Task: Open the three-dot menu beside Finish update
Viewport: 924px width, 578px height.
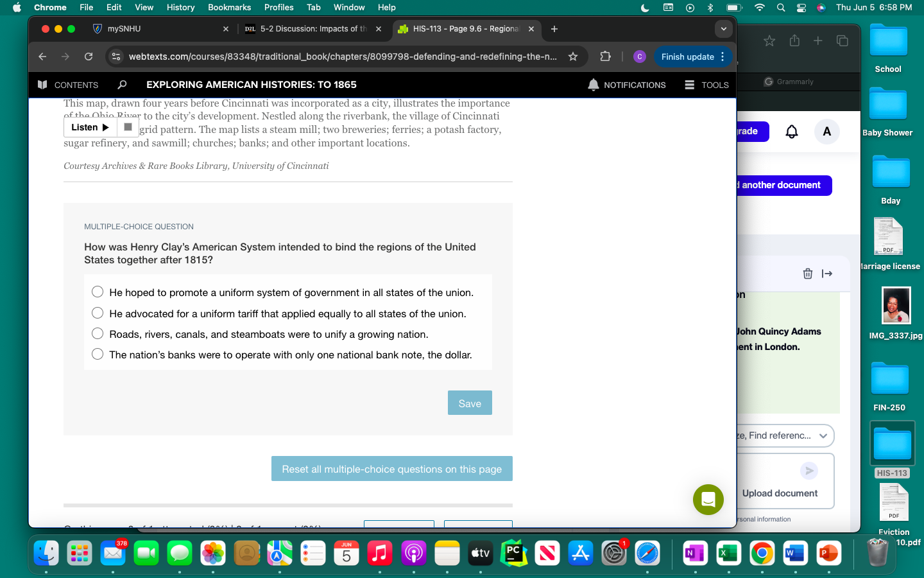Action: point(723,57)
